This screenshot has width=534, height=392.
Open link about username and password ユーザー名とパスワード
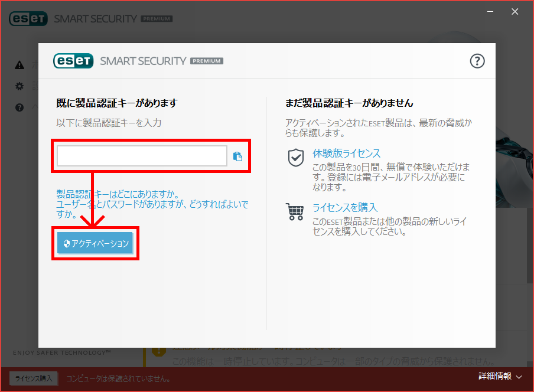(x=152, y=209)
